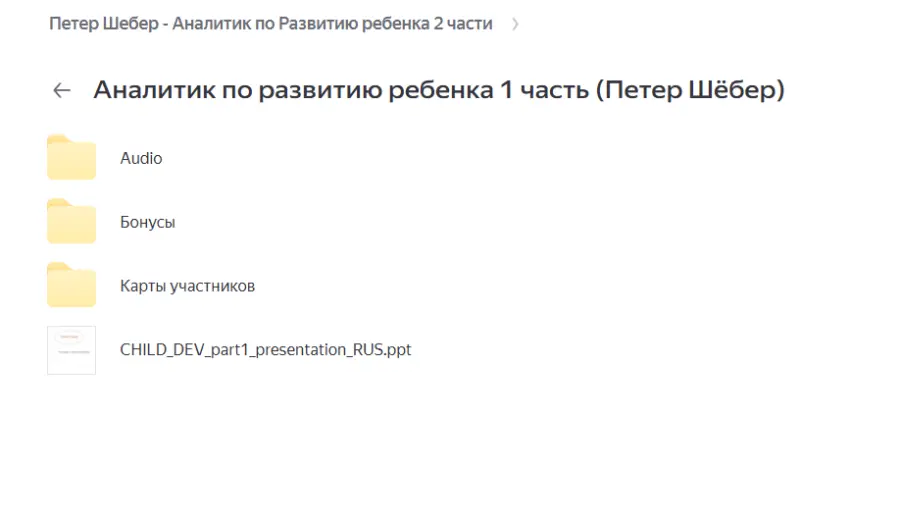Select the text label Audio

tap(141, 158)
